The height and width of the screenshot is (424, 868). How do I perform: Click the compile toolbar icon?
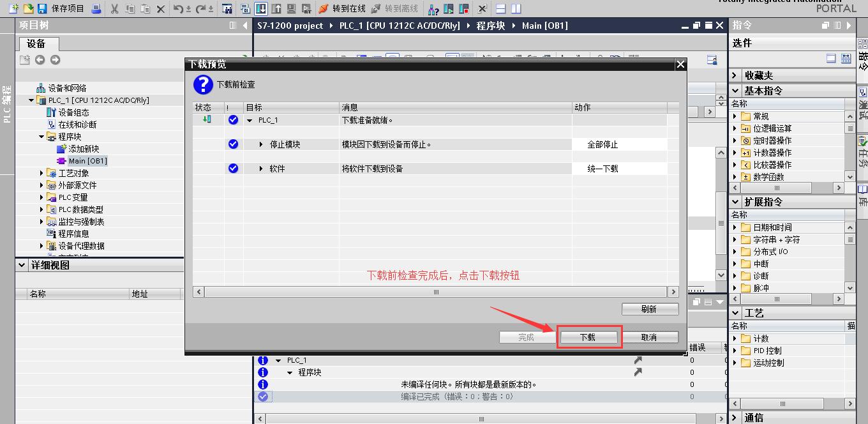click(x=244, y=9)
